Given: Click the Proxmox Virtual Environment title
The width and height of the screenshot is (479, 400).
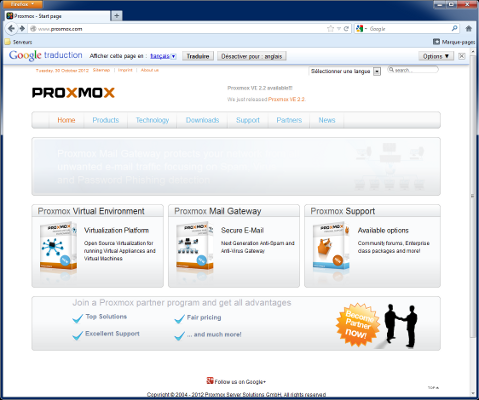Looking at the screenshot, I should [x=91, y=211].
